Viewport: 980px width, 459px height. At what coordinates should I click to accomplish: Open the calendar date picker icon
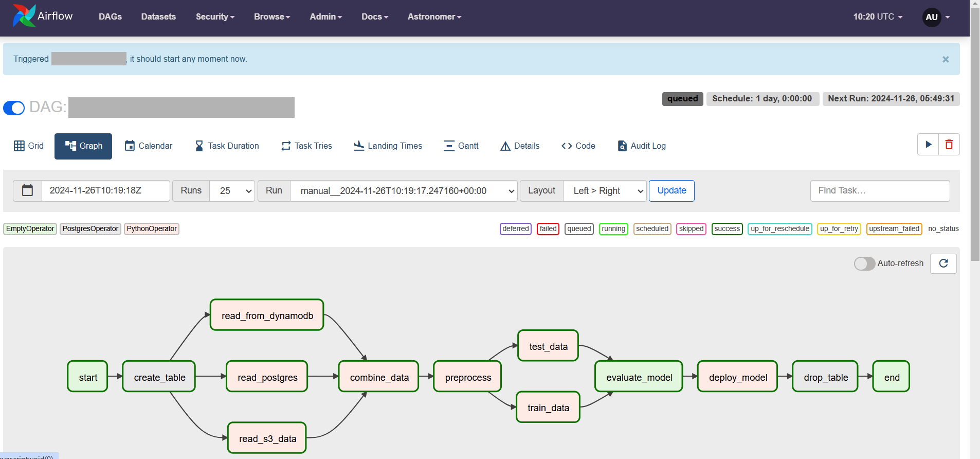28,191
